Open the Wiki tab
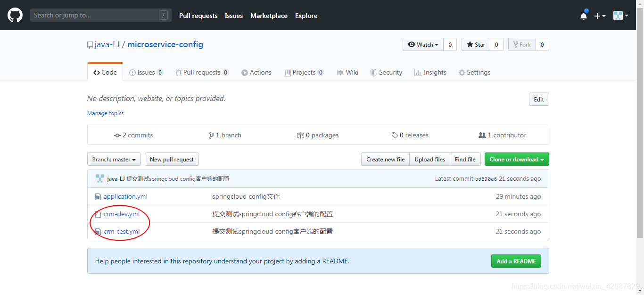This screenshot has height=295, width=644. tap(348, 72)
